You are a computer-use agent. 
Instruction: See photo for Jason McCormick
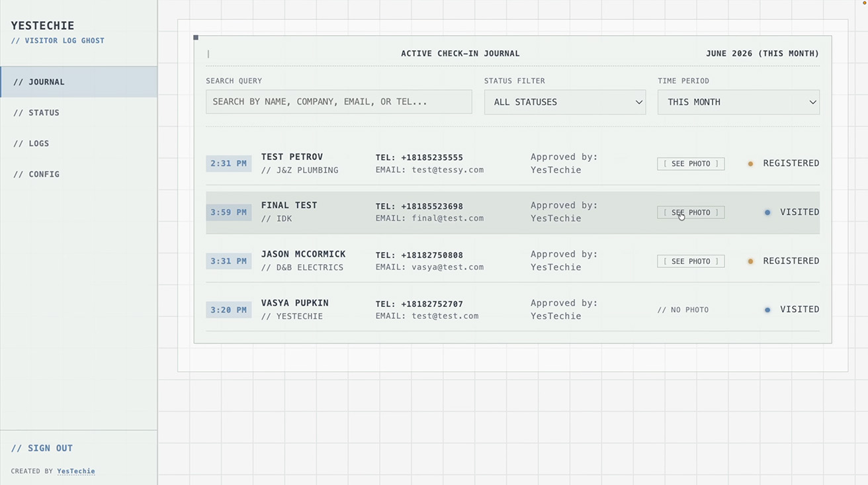(691, 261)
